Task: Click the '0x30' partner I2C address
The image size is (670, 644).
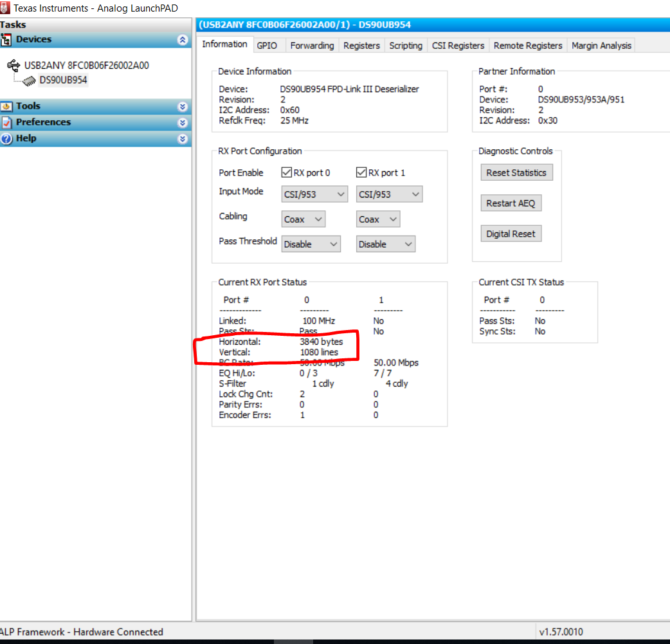Action: (548, 120)
